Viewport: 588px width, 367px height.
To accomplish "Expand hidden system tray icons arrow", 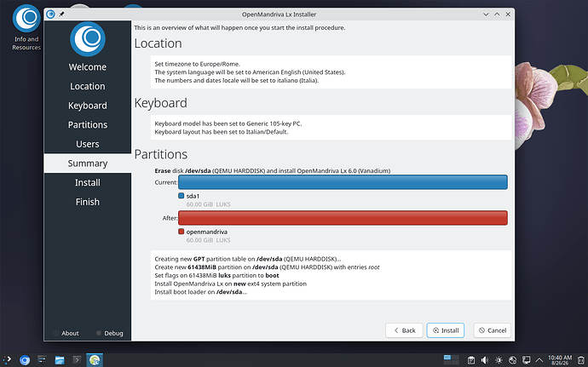I will 539,360.
